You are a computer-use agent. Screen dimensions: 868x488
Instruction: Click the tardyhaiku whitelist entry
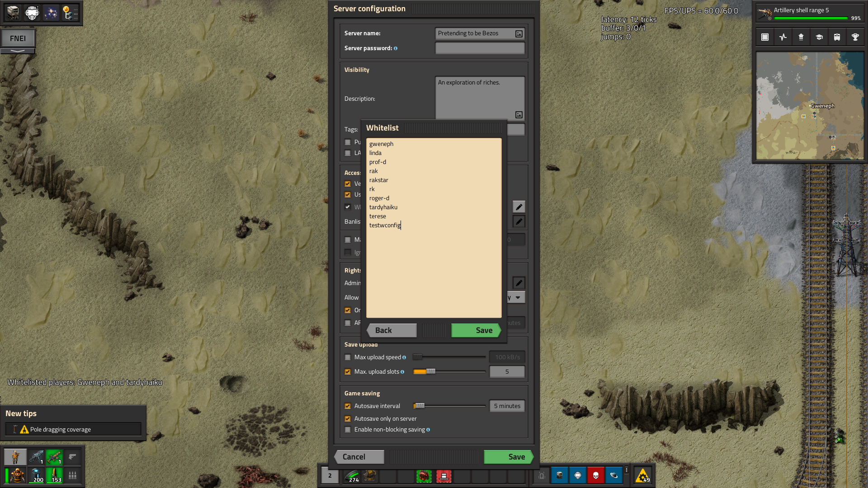click(x=383, y=207)
